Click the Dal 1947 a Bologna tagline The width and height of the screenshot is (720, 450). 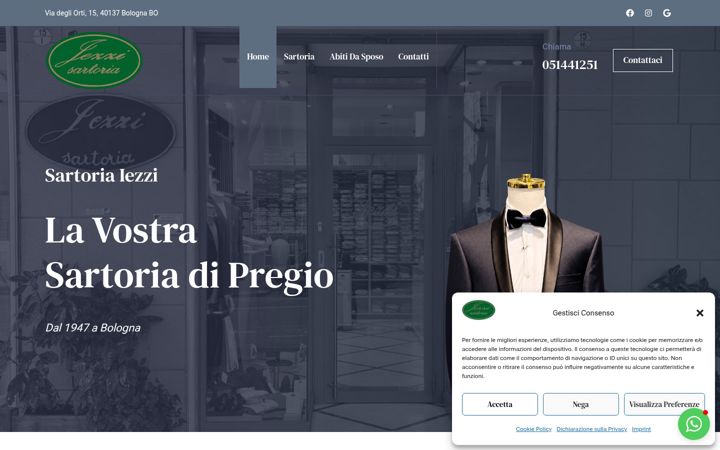(x=93, y=328)
